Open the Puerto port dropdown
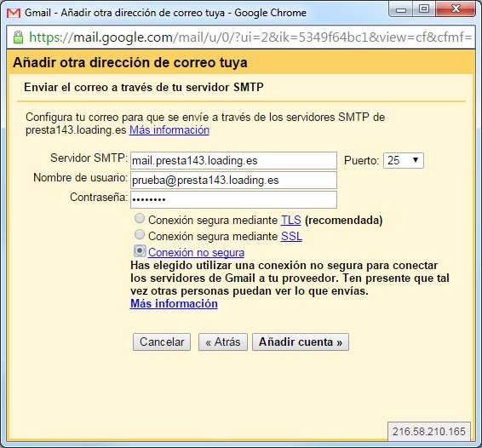The height and width of the screenshot is (448, 482). [404, 160]
